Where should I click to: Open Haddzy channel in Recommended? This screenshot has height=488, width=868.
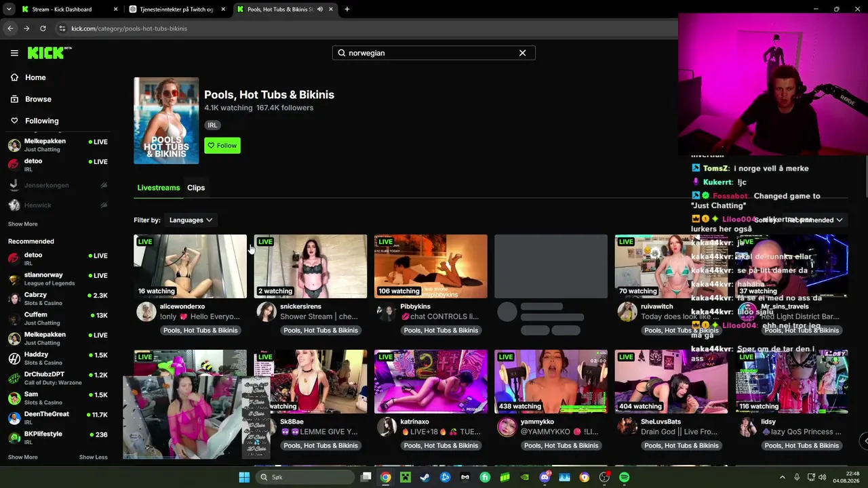point(58,358)
